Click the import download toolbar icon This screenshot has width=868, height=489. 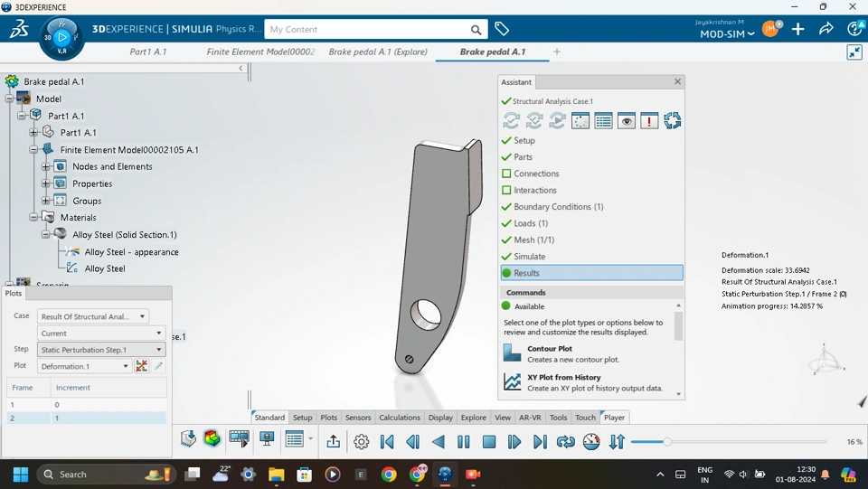pyautogui.click(x=188, y=438)
